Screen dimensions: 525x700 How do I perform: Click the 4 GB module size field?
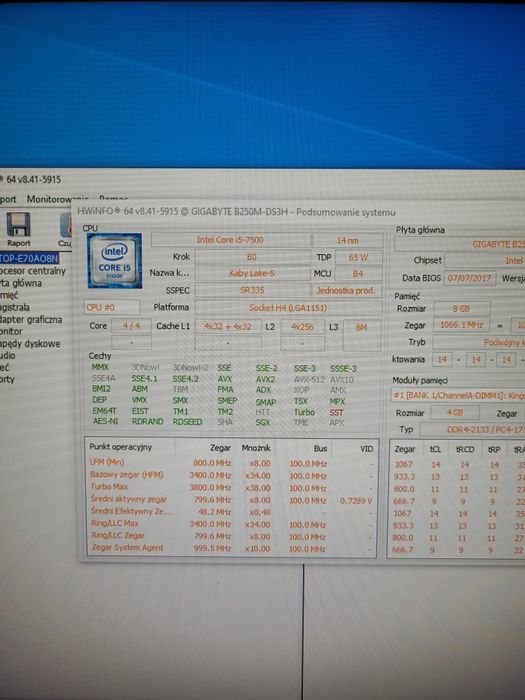click(455, 412)
